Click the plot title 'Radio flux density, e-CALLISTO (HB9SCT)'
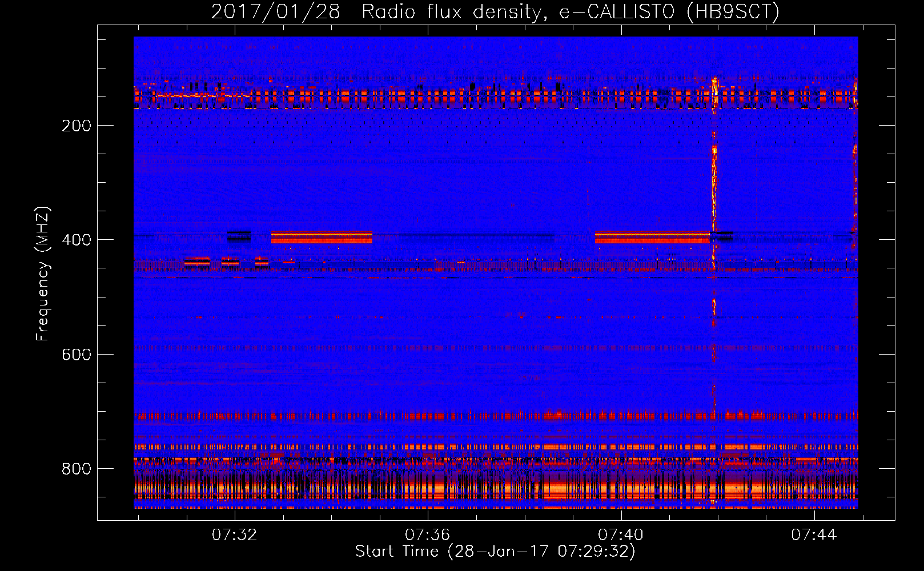Viewport: 924px width, 571px height. pyautogui.click(x=571, y=11)
